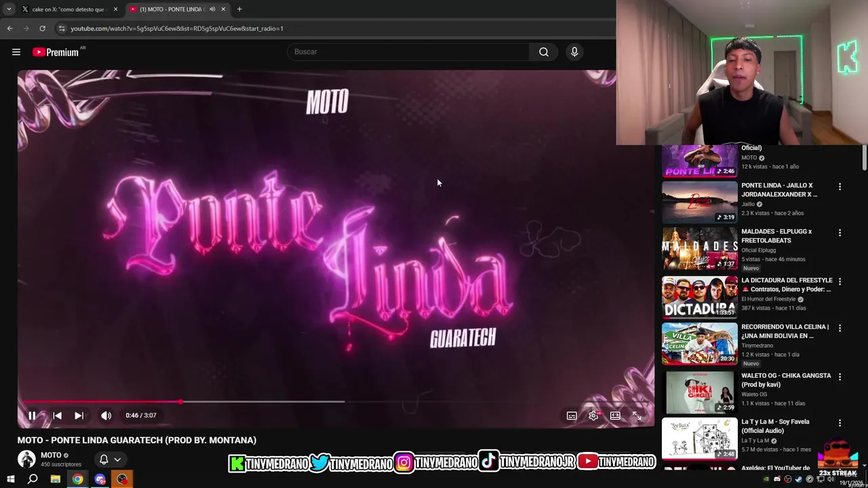Select the MOTO - PONTE LINDA tab

172,9
